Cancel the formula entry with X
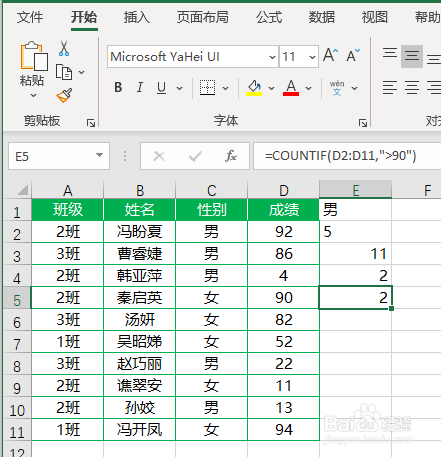Screen dimensions: 441x457 coord(159,156)
